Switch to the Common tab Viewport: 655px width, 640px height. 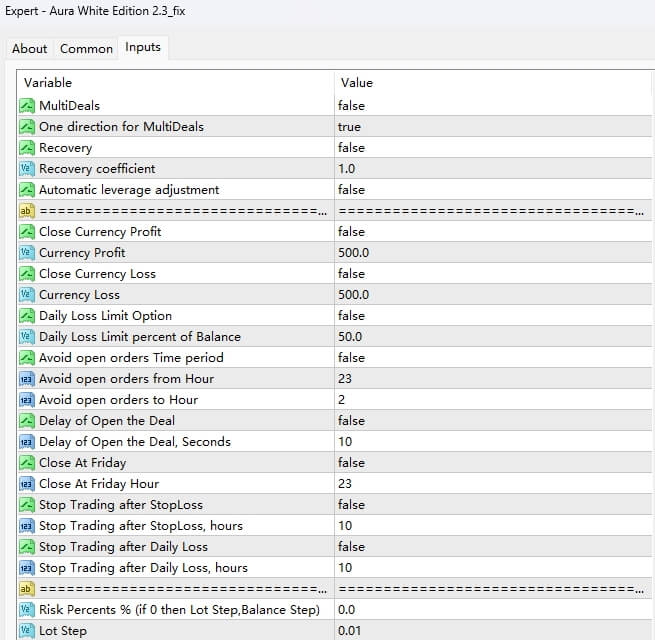(86, 48)
